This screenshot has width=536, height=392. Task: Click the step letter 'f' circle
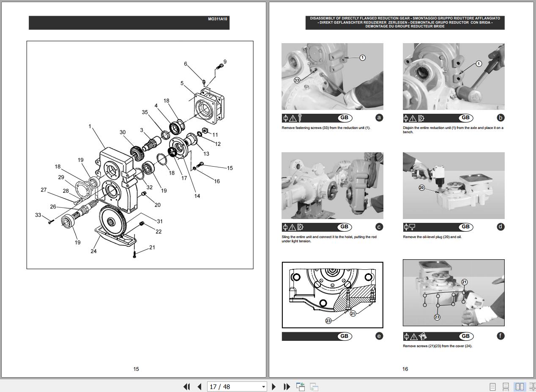(500, 336)
